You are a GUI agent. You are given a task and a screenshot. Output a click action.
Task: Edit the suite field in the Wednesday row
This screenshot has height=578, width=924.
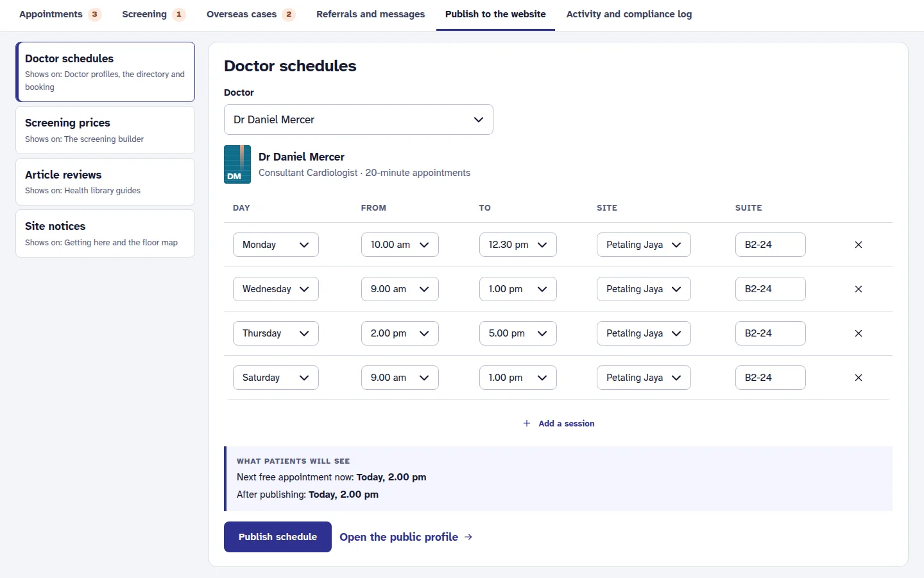point(771,289)
